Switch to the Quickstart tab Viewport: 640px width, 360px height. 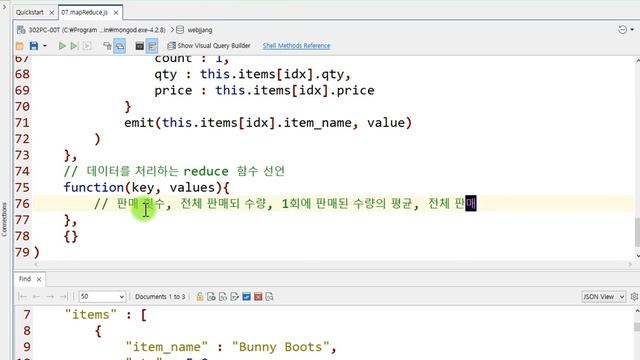pos(29,12)
